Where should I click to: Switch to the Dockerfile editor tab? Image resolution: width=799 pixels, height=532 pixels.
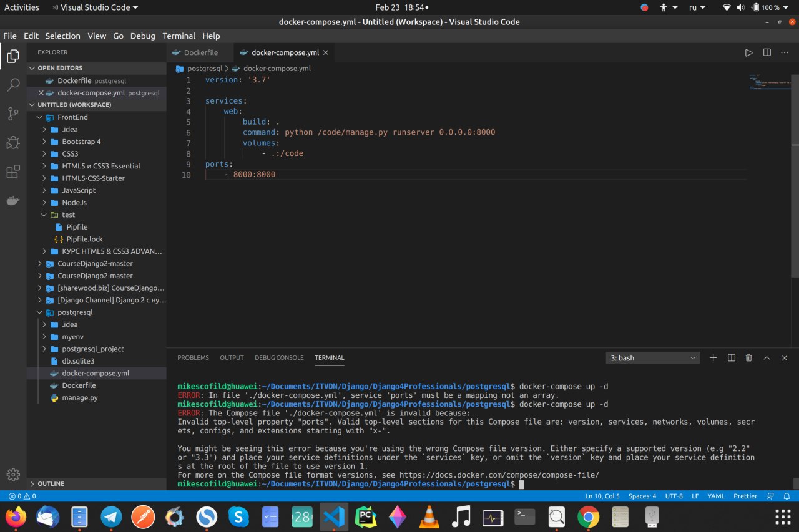200,52
